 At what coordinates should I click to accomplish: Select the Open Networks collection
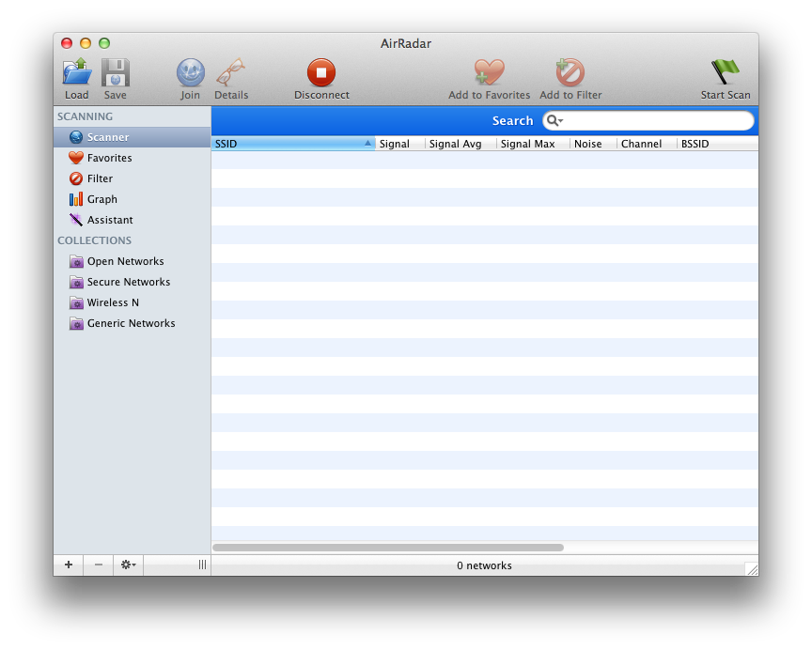125,261
